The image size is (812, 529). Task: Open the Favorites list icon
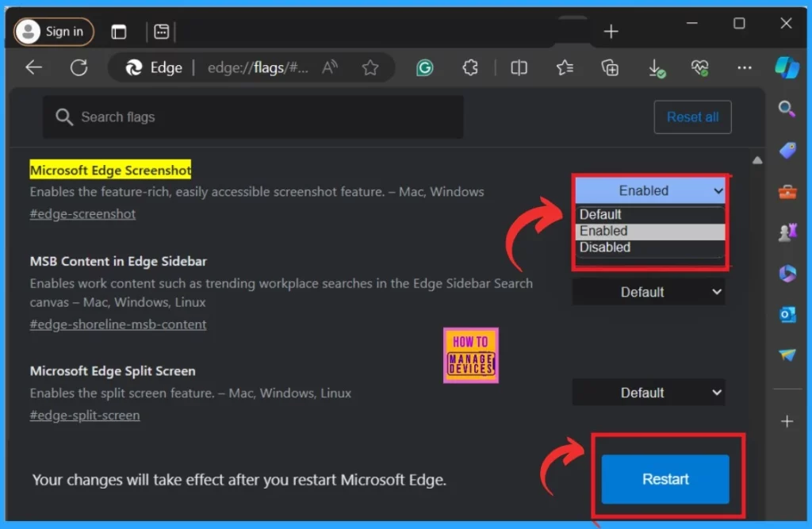point(565,68)
